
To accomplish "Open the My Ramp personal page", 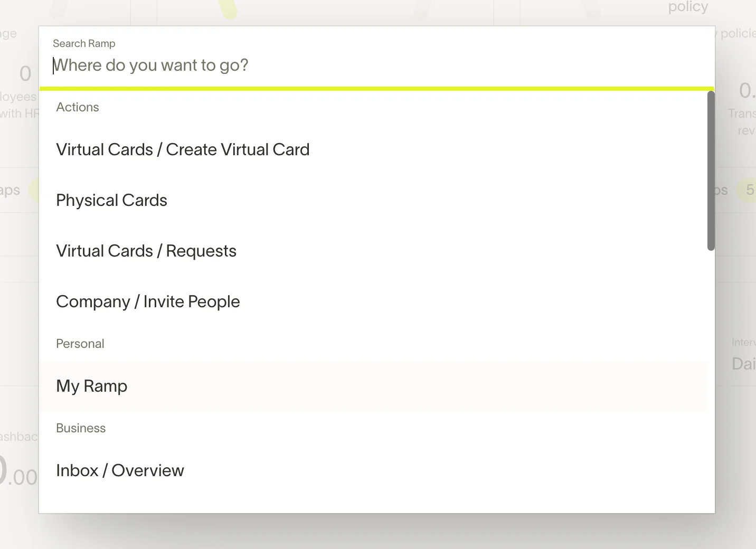I will (x=92, y=386).
